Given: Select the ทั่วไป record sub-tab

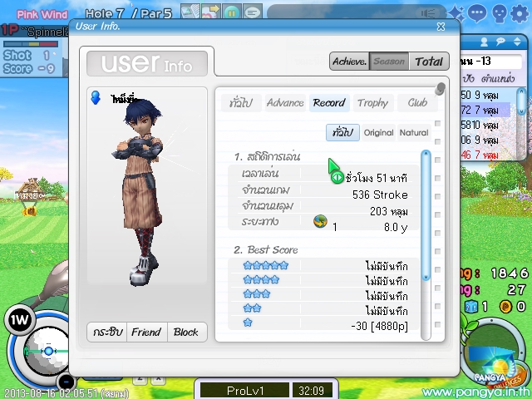Looking at the screenshot, I should [342, 132].
